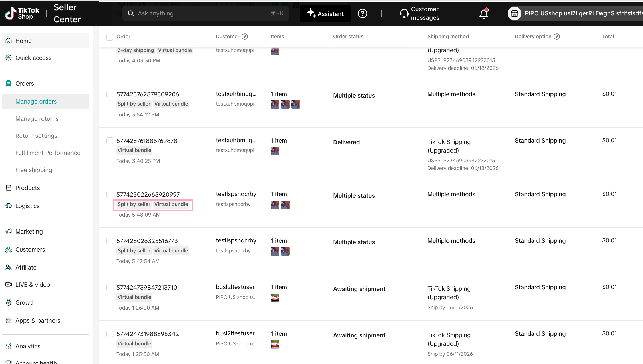Select order 577425762879509206 checkbox
The image size is (643, 364).
point(110,94)
